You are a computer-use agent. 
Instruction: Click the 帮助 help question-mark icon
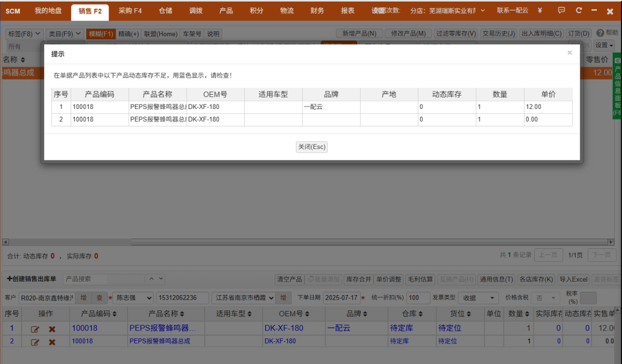click(x=600, y=33)
